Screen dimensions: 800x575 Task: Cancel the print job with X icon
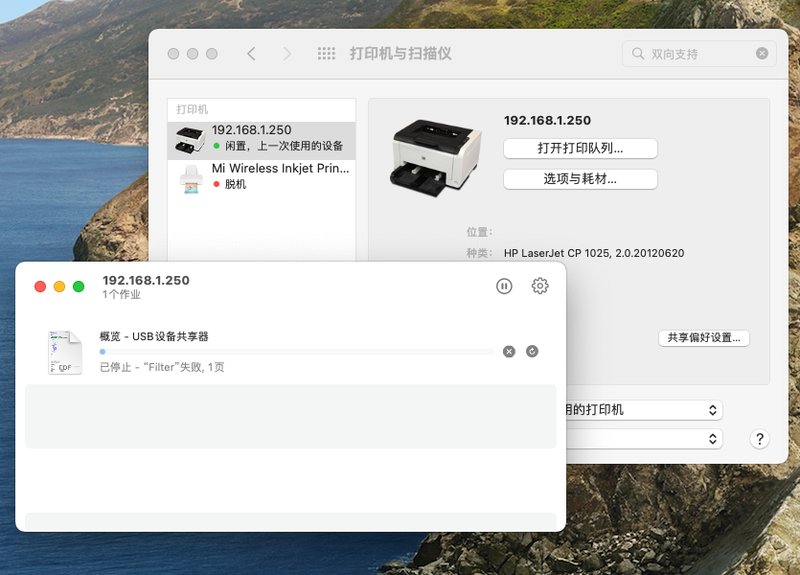[509, 351]
